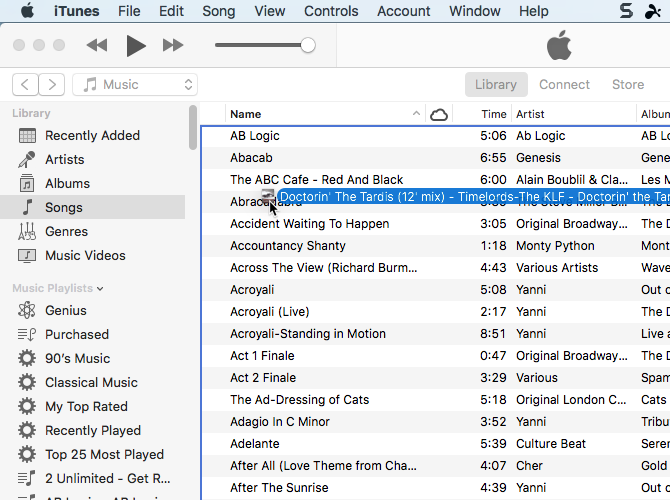Switch to the Library tab
670x500 pixels.
(x=496, y=84)
